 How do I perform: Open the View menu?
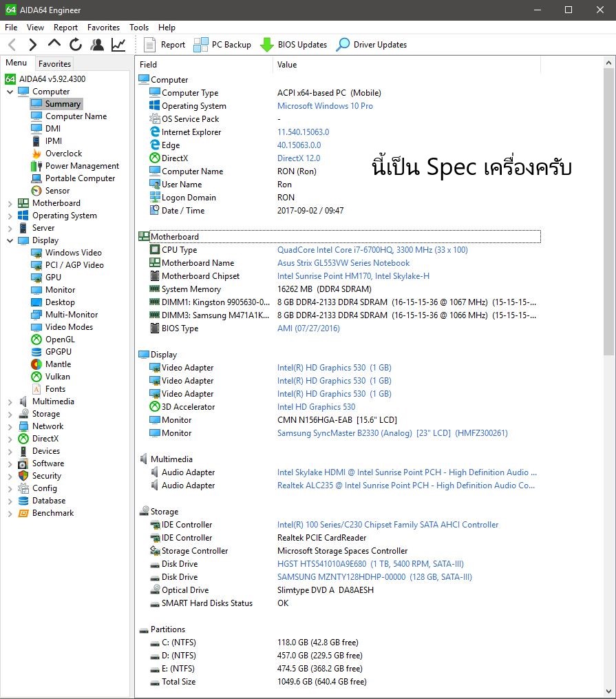point(35,27)
